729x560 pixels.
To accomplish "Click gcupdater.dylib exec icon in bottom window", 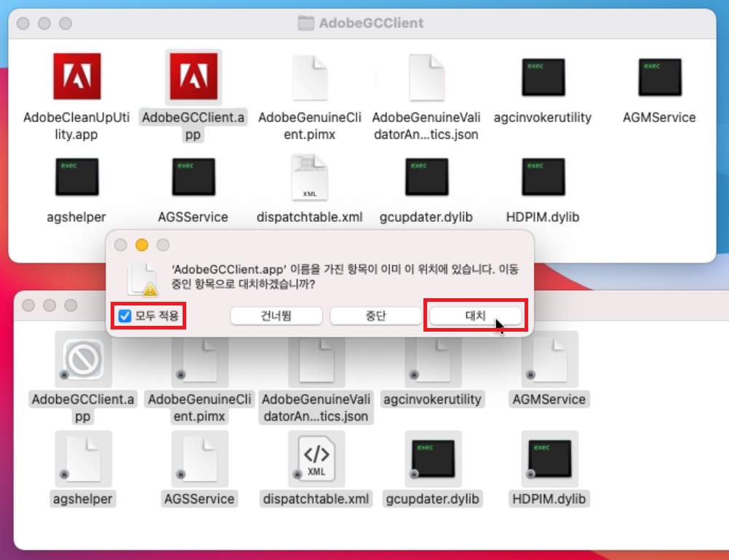I will 434,459.
